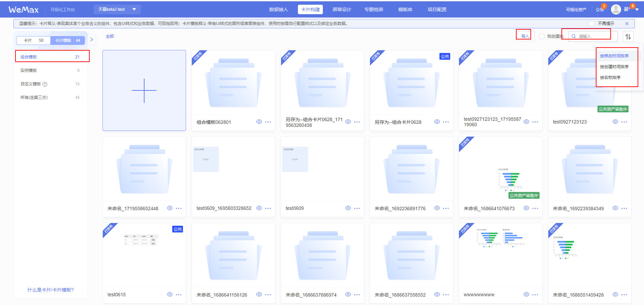Open 什么是卡片/卡片模板? help link
Viewport: 644px width, 305px height.
[51, 290]
